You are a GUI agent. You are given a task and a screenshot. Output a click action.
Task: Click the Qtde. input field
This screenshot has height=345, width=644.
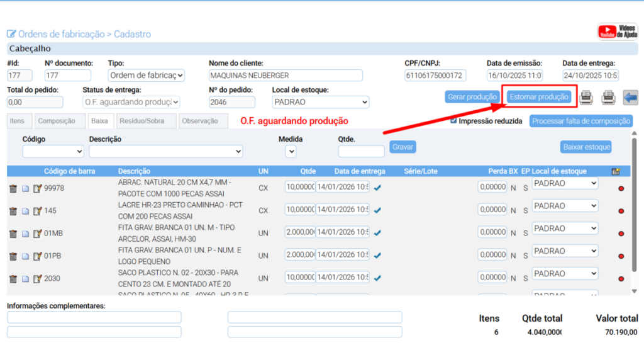tap(362, 151)
